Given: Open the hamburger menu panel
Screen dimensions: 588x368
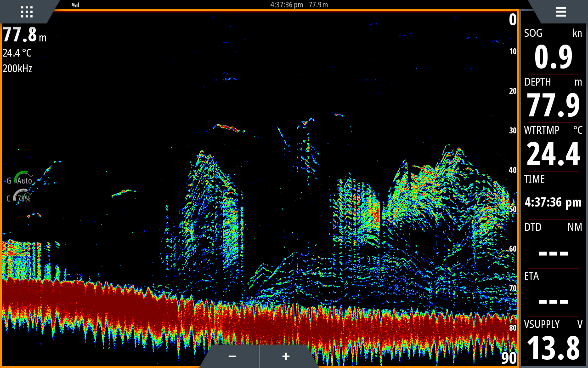Looking at the screenshot, I should click(560, 12).
